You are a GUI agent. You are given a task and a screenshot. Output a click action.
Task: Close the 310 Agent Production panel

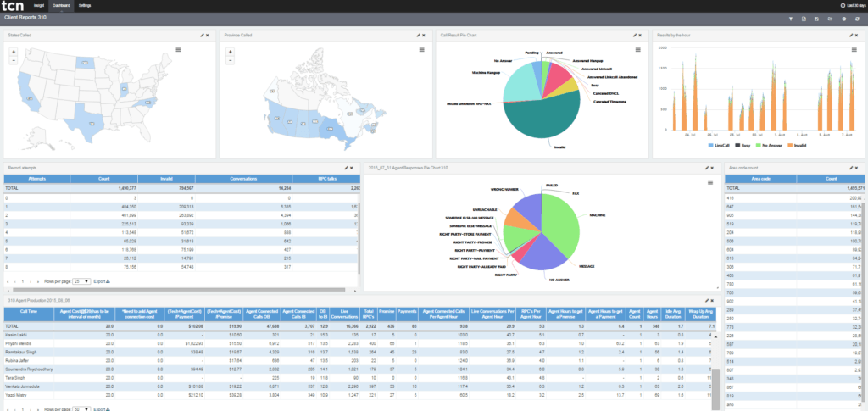(712, 300)
